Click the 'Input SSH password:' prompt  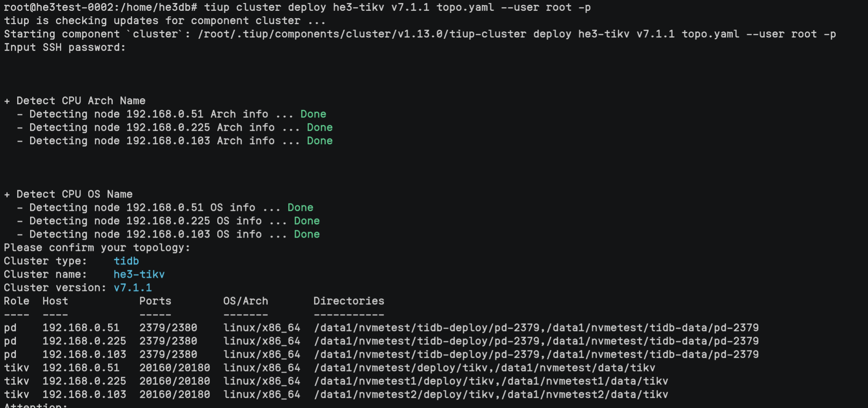point(65,47)
